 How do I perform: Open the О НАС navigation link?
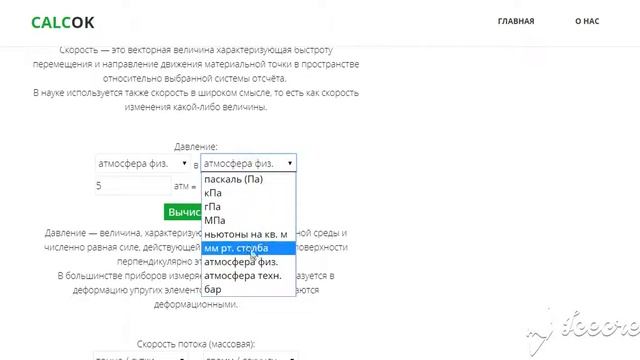(587, 21)
